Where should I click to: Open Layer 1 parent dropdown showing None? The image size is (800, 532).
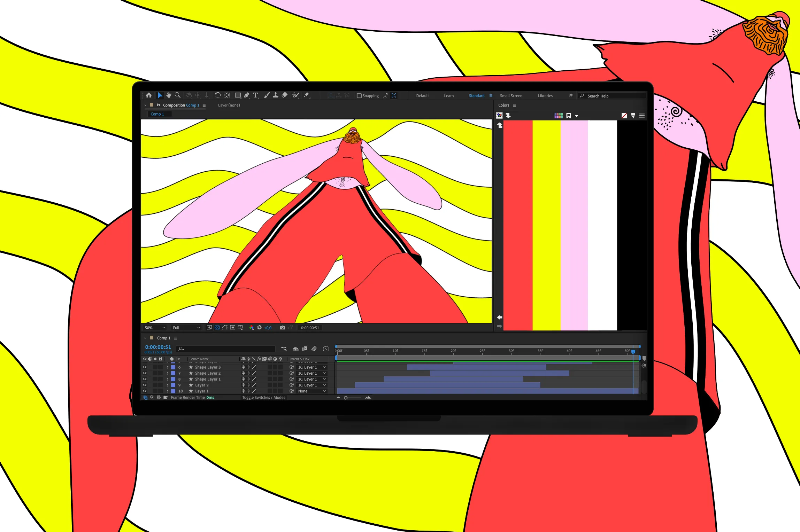pyautogui.click(x=312, y=391)
